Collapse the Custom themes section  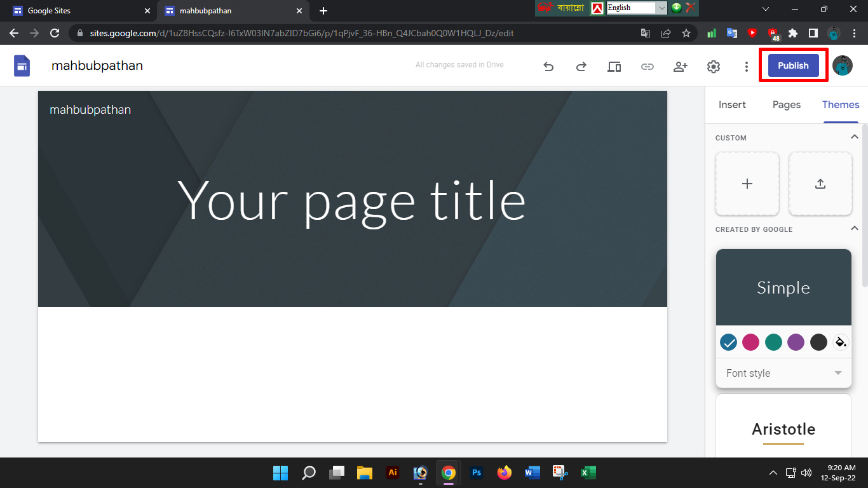tap(855, 137)
